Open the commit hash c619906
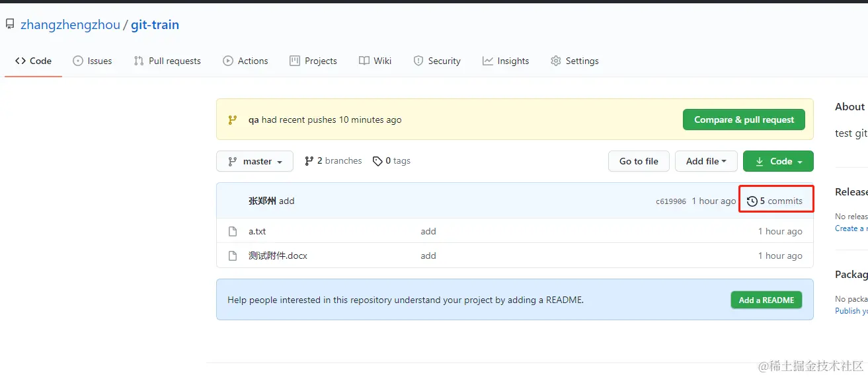The image size is (868, 377). click(x=671, y=201)
